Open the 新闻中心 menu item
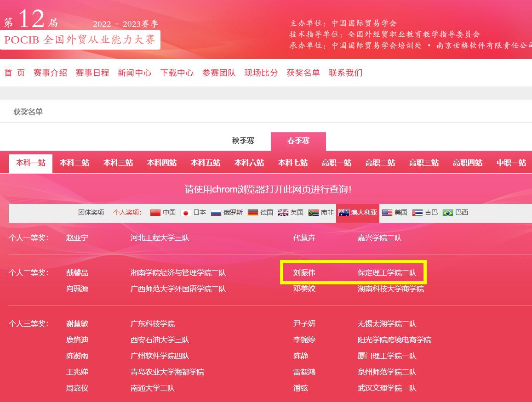 (134, 72)
